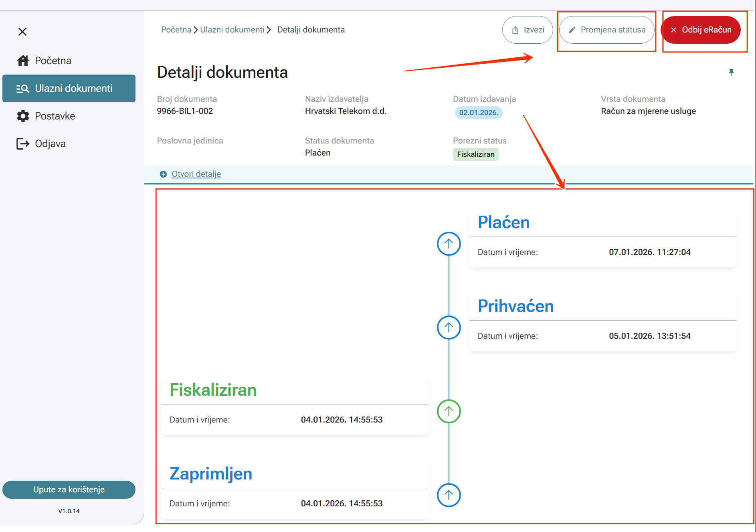Viewport: 756px width, 532px height.
Task: Expand details via Otvori detalje link
Action: click(x=196, y=174)
